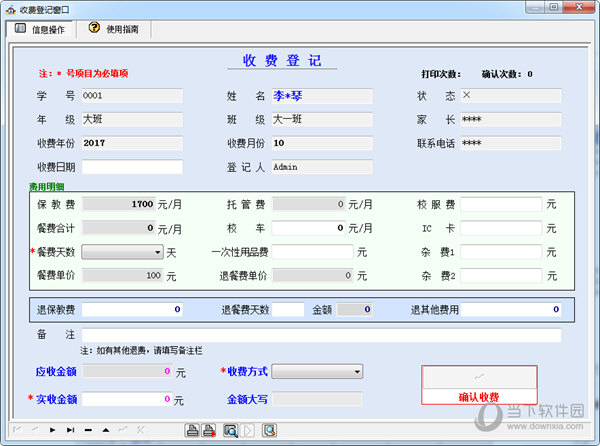Go to the next record arrow

click(52, 430)
